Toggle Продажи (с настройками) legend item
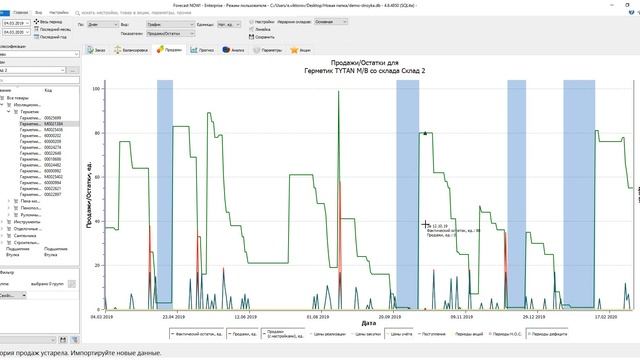The image size is (640, 360). tap(283, 334)
